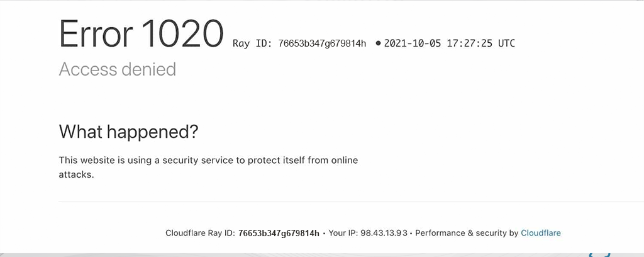Open the Cloudflare link in footer
The width and height of the screenshot is (644, 257).
[x=540, y=233]
